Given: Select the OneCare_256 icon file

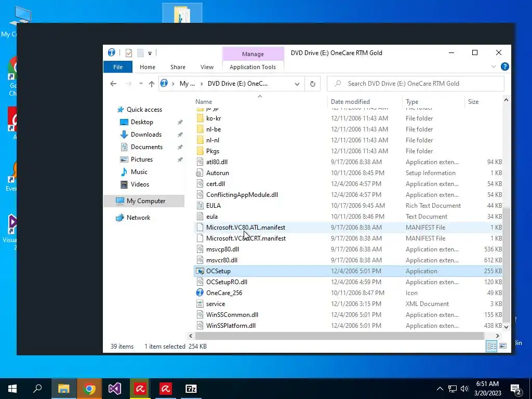Looking at the screenshot, I should tap(200, 293).
